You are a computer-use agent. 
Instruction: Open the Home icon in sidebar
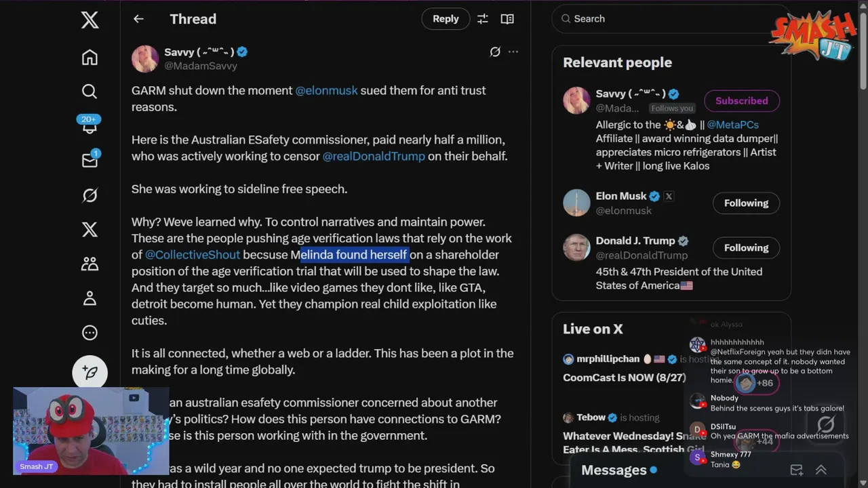pyautogui.click(x=90, y=58)
